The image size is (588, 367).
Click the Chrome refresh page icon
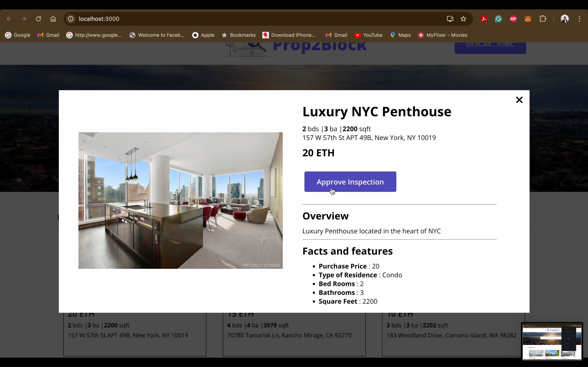pyautogui.click(x=38, y=19)
